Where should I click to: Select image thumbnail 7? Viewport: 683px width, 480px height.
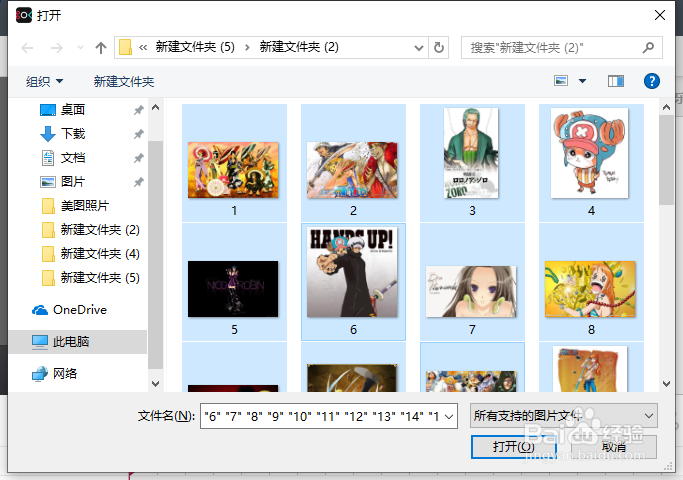pyautogui.click(x=472, y=282)
